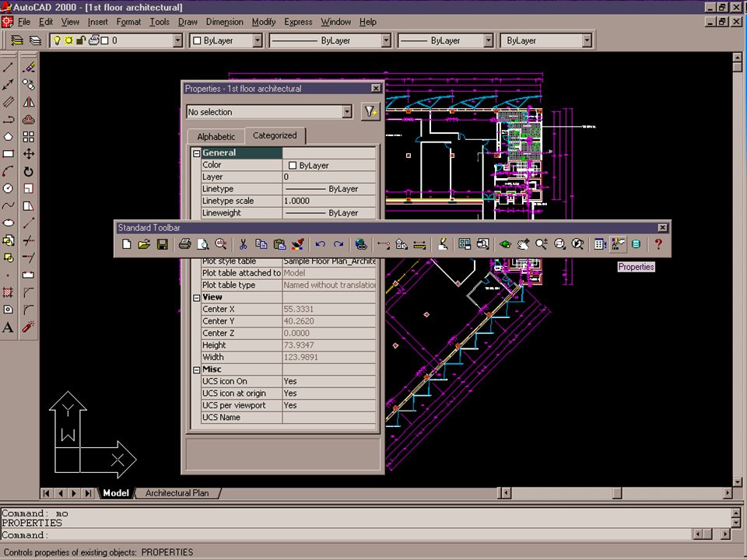Select the Ellipse tool
Viewport: 747px width, 560px height.
pos(8,223)
